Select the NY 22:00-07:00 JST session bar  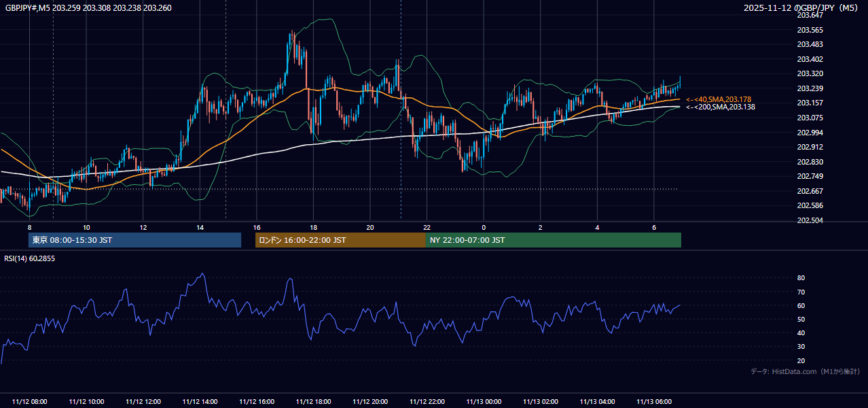point(554,240)
